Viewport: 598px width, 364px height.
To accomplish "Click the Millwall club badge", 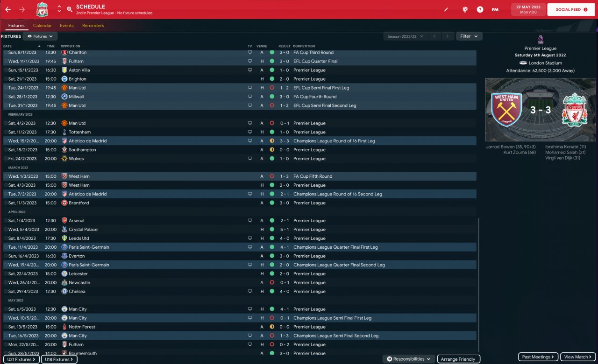I will (64, 97).
